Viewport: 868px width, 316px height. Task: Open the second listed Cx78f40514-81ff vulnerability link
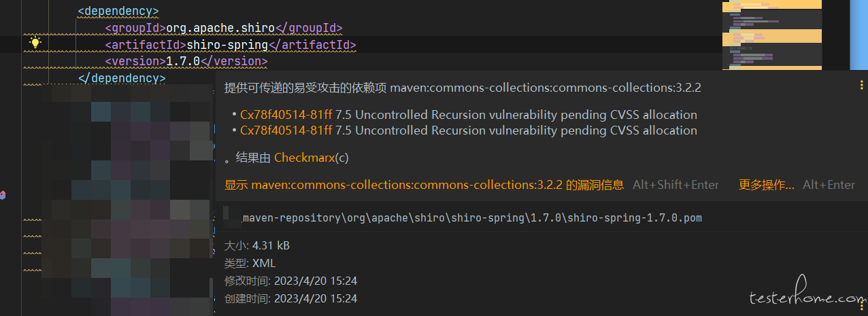coord(286,130)
